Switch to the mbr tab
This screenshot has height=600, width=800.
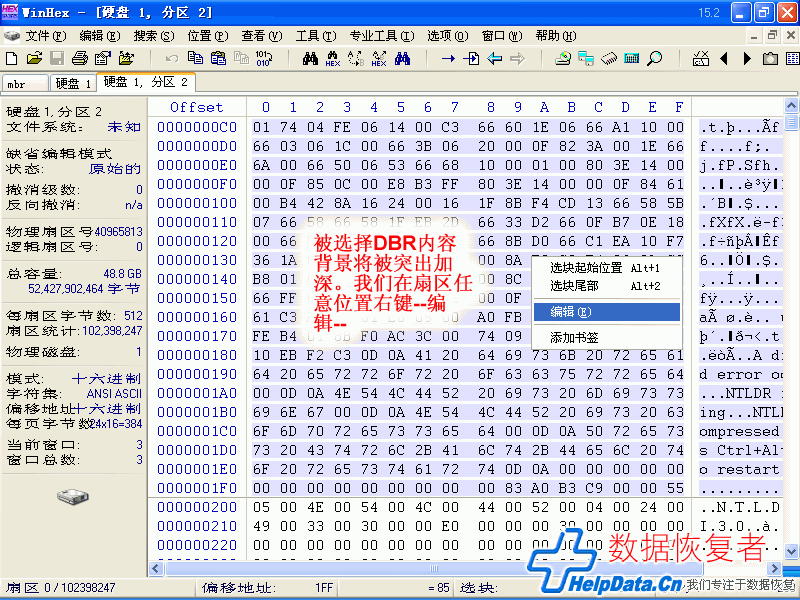[x=25, y=84]
